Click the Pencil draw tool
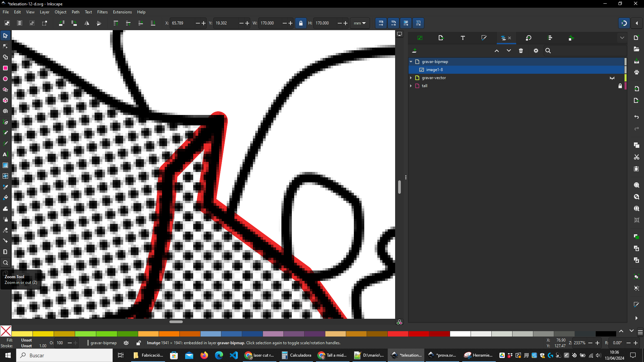Image resolution: width=644 pixels, height=362 pixels. 6,133
